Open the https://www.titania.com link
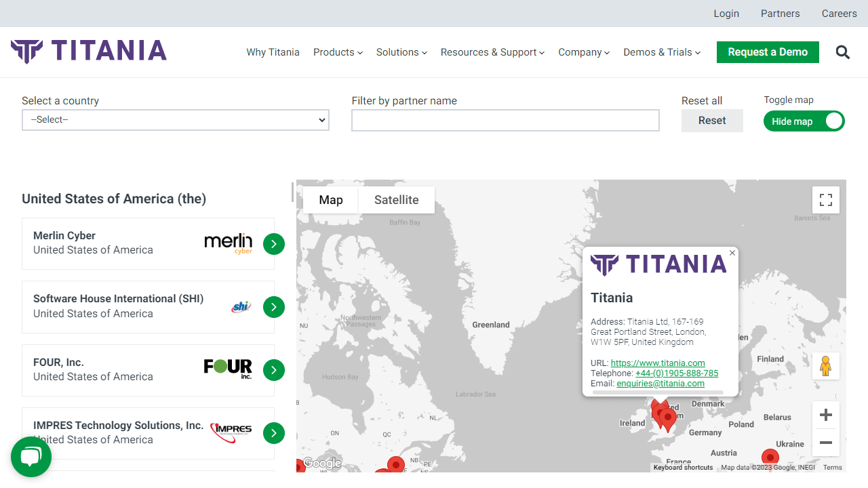The image size is (868, 488). (x=658, y=363)
